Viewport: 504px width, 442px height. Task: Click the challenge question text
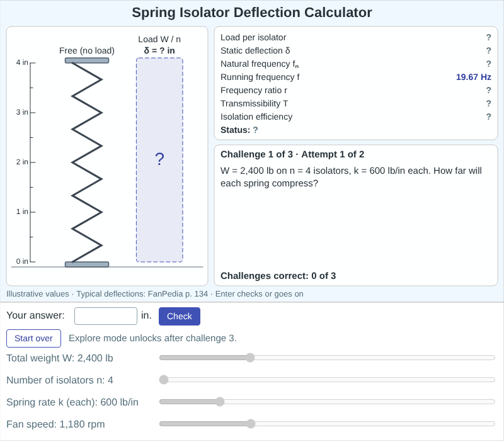pos(351,177)
